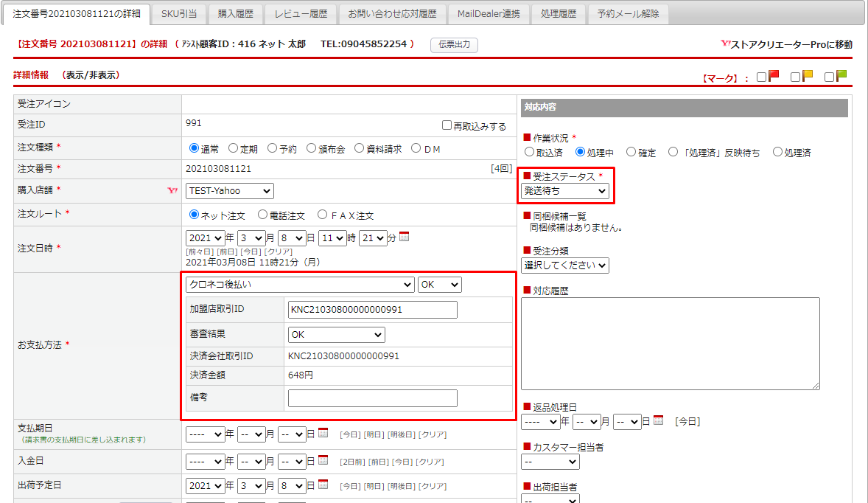Open calendar icon for order date
The width and height of the screenshot is (868, 503).
[x=404, y=237]
